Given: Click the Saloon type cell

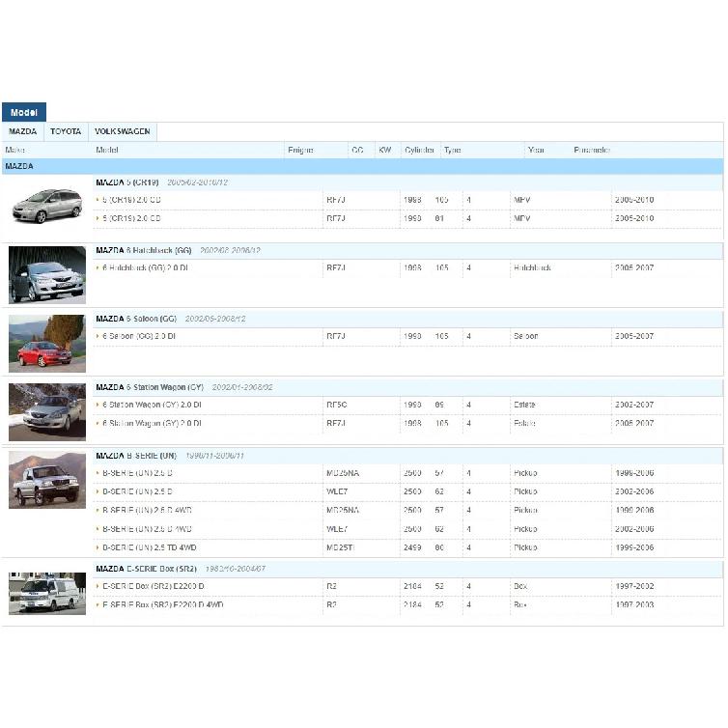Looking at the screenshot, I should pyautogui.click(x=526, y=337).
